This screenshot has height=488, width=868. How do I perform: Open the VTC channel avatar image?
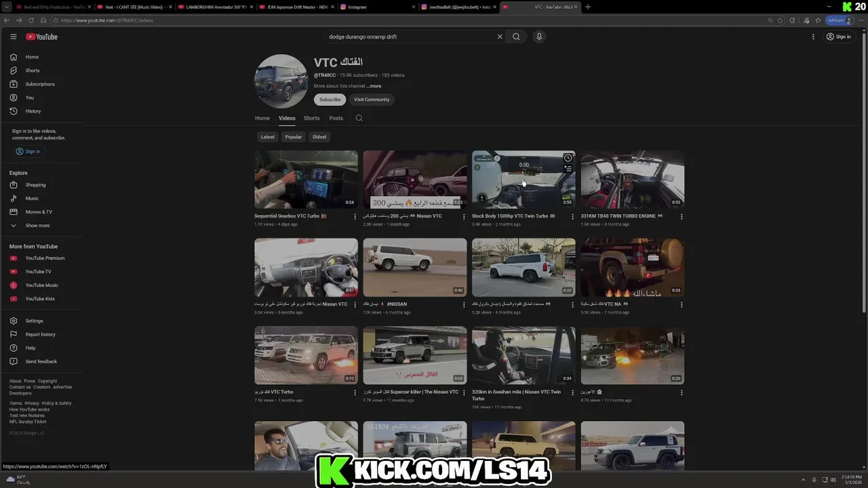[x=281, y=81]
